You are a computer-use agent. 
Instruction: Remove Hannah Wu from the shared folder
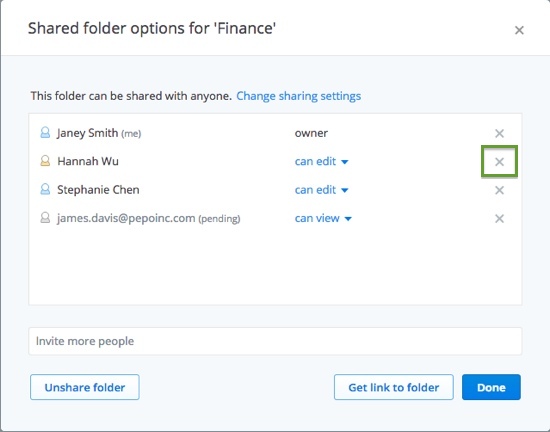499,162
